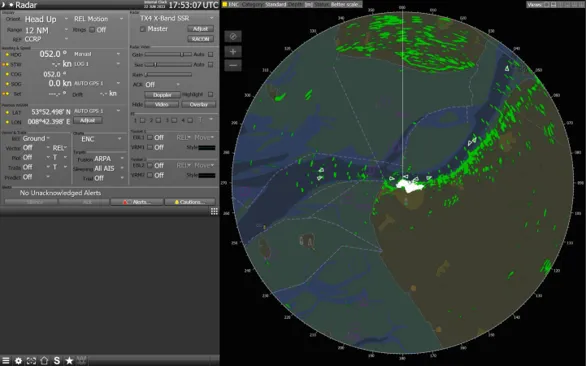Enable Auto checkbox for Gain
586x366 pixels.
pyautogui.click(x=210, y=55)
